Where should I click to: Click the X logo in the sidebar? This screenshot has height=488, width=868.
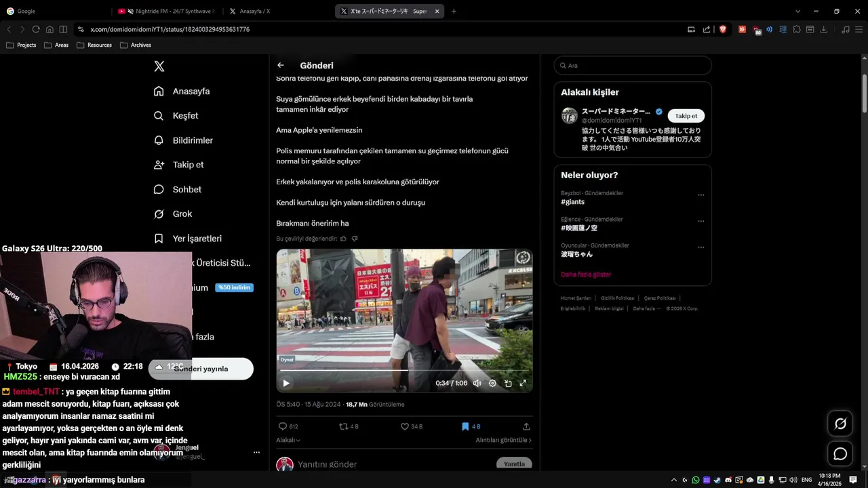pos(159,66)
